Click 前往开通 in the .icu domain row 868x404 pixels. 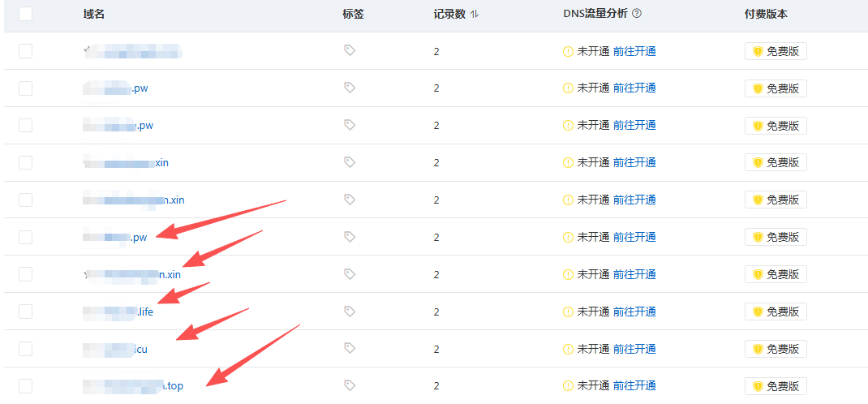point(634,349)
